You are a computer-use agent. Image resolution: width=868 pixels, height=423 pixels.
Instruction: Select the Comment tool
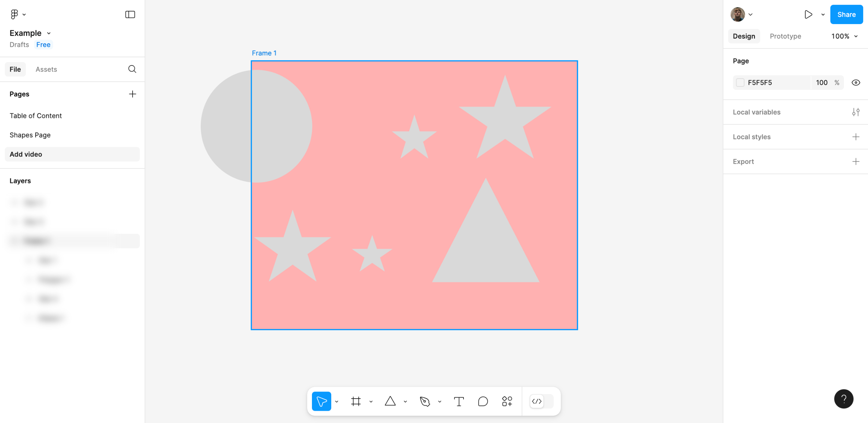(x=483, y=401)
